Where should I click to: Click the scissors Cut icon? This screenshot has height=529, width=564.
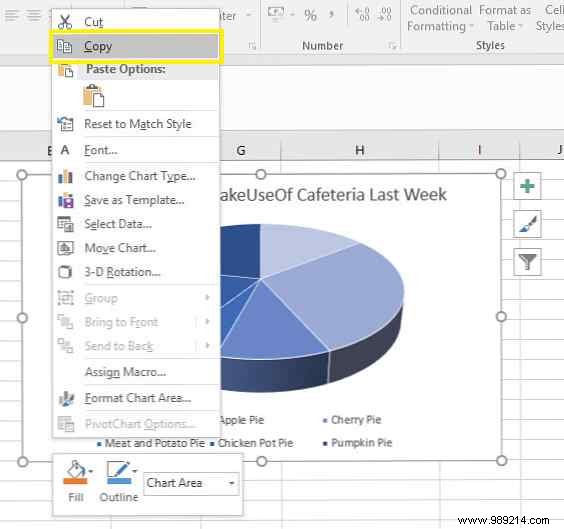pos(65,22)
